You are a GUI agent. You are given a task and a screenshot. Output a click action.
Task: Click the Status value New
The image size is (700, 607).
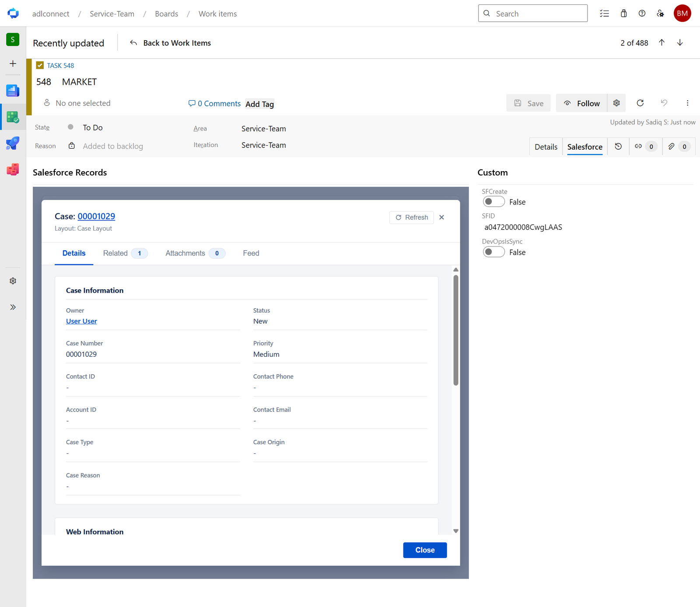click(260, 321)
